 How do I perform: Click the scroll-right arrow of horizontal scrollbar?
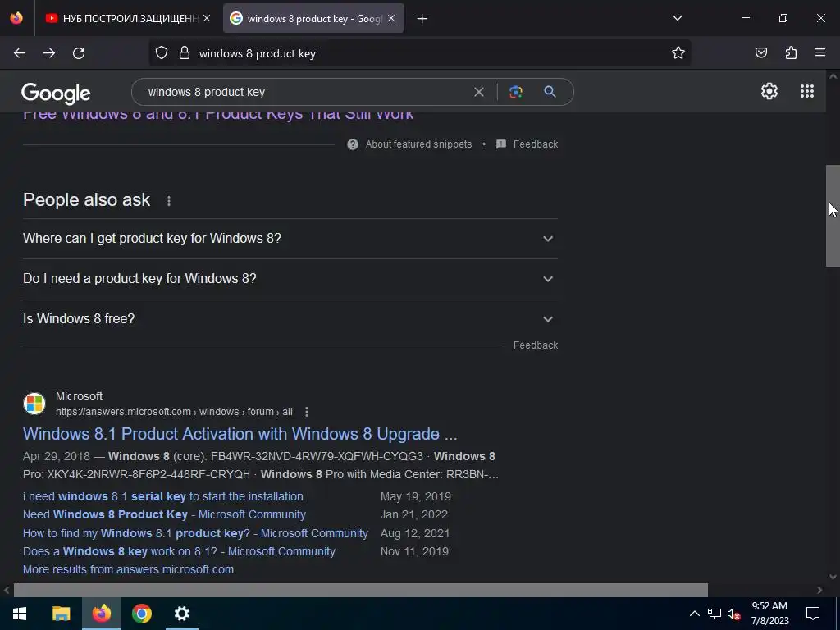point(819,590)
